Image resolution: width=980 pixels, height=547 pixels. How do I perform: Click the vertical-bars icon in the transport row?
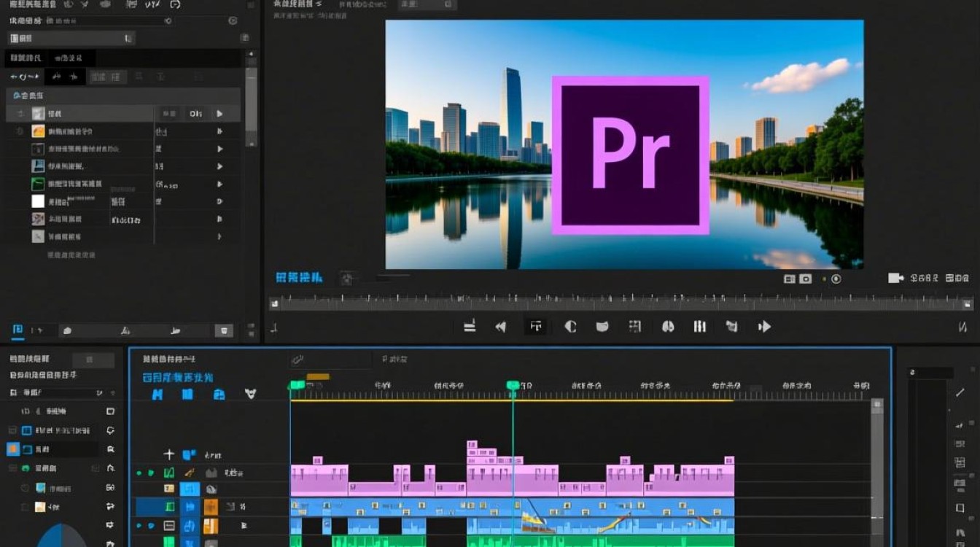(700, 327)
